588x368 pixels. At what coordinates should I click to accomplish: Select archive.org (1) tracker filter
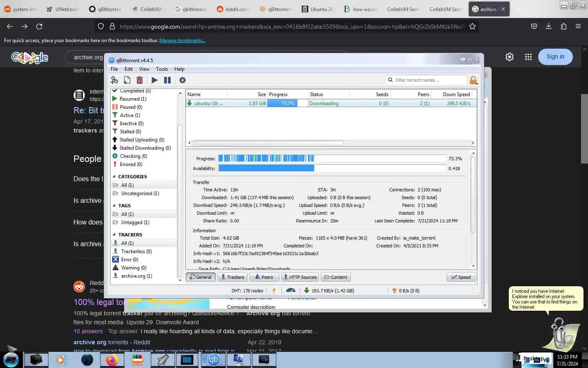[x=136, y=276]
